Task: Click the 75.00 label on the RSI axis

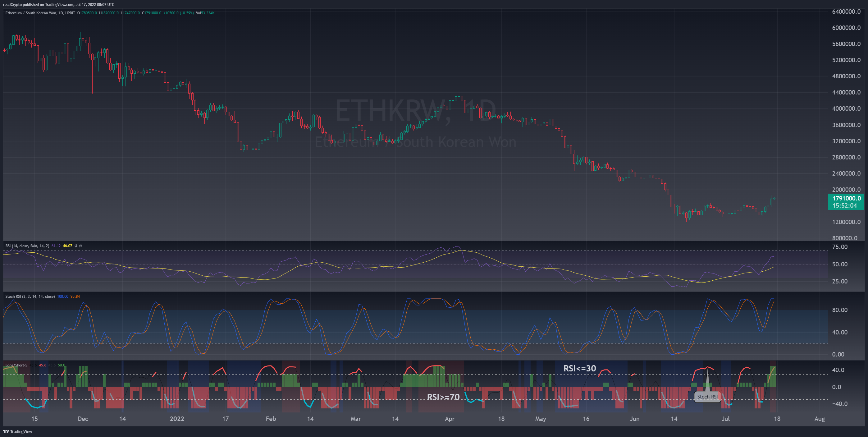Action: coord(840,247)
